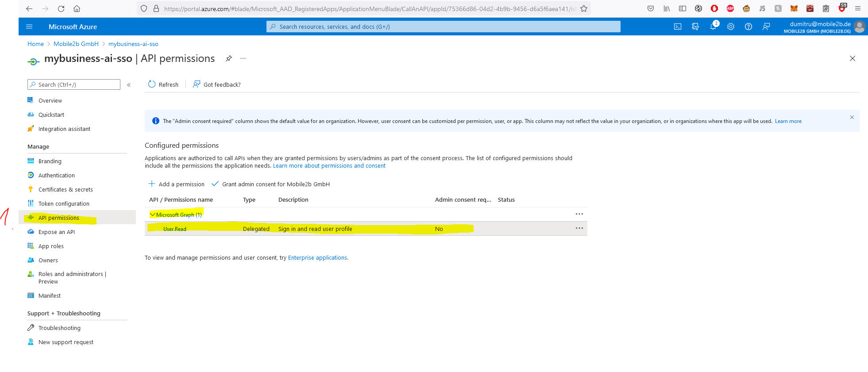Collapse the Microsoft Graph permission group
The image size is (868, 372).
coord(153,215)
